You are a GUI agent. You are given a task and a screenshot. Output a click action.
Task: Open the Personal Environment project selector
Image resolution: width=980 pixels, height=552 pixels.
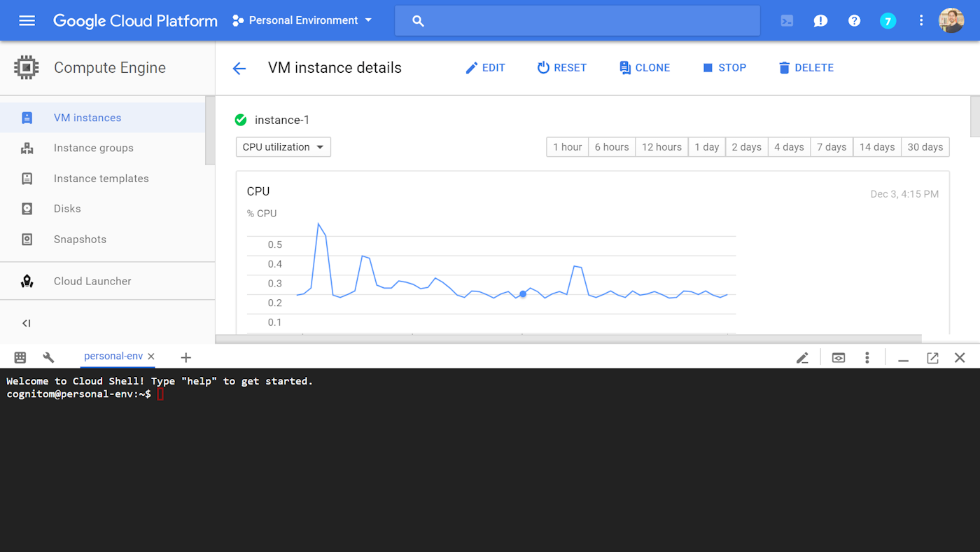[x=302, y=20]
